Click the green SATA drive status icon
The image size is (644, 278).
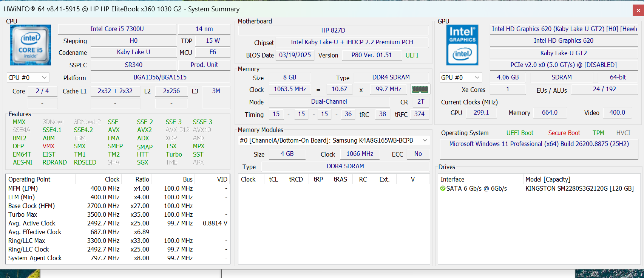pos(443,188)
